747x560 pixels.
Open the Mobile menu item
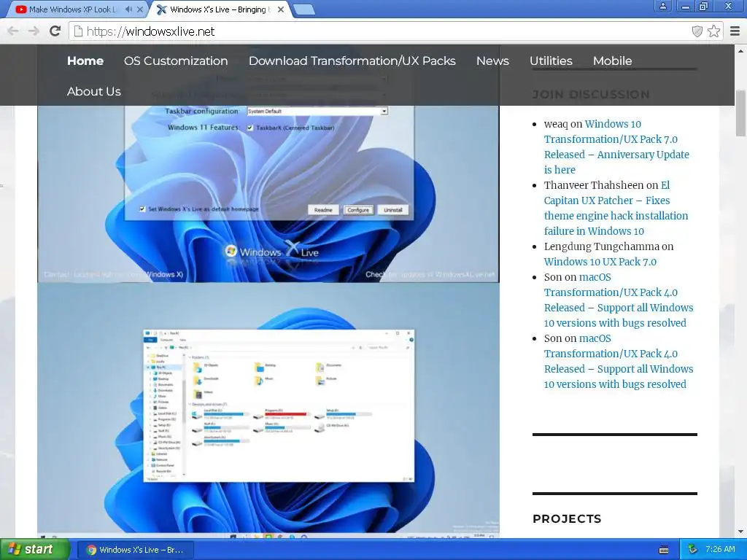612,61
